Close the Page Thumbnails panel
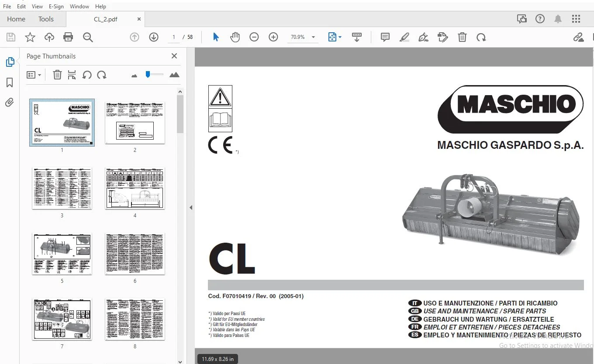594x364 pixels. click(174, 56)
